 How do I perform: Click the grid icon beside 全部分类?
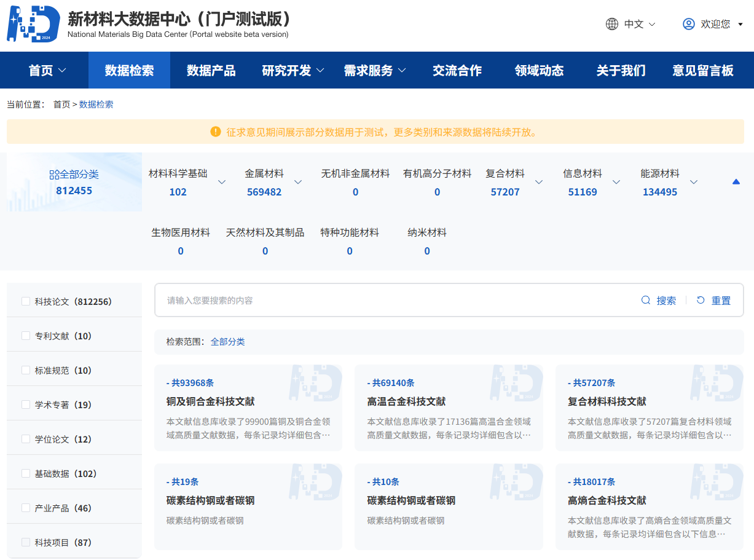[x=54, y=175]
